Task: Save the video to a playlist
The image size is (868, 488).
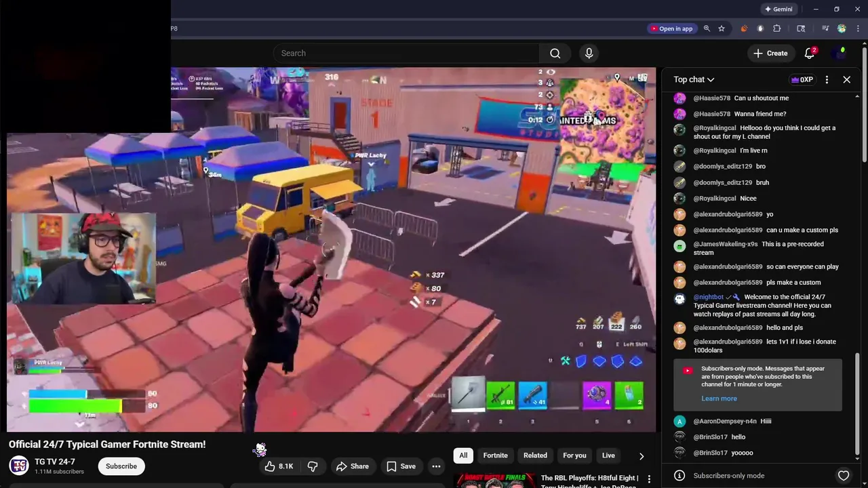Action: pos(401,466)
